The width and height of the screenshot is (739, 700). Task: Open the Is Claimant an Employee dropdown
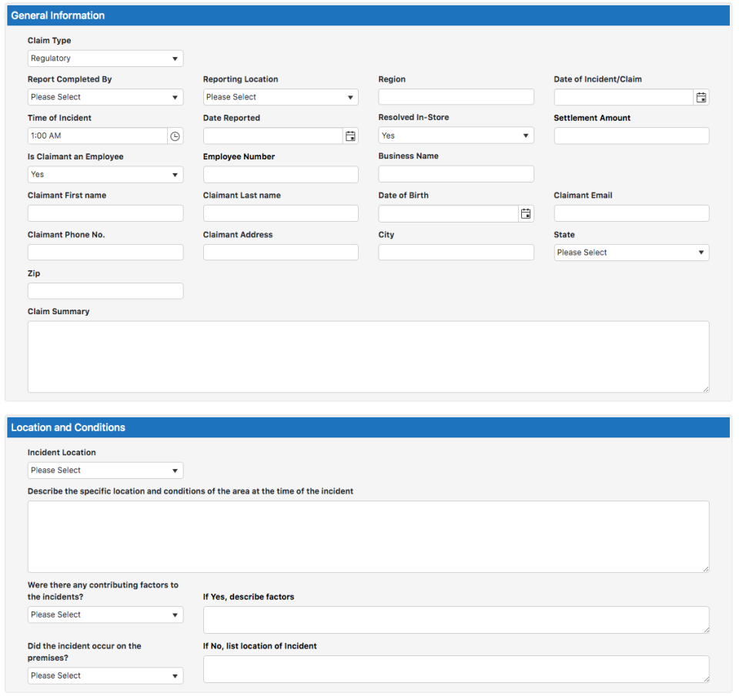tap(105, 175)
